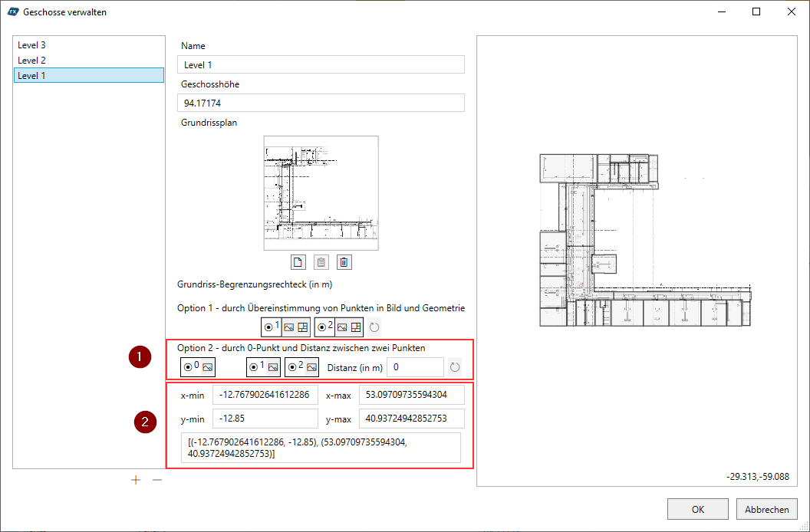810x532 pixels.
Task: Click the Geschosshöhe input field
Action: click(x=321, y=103)
